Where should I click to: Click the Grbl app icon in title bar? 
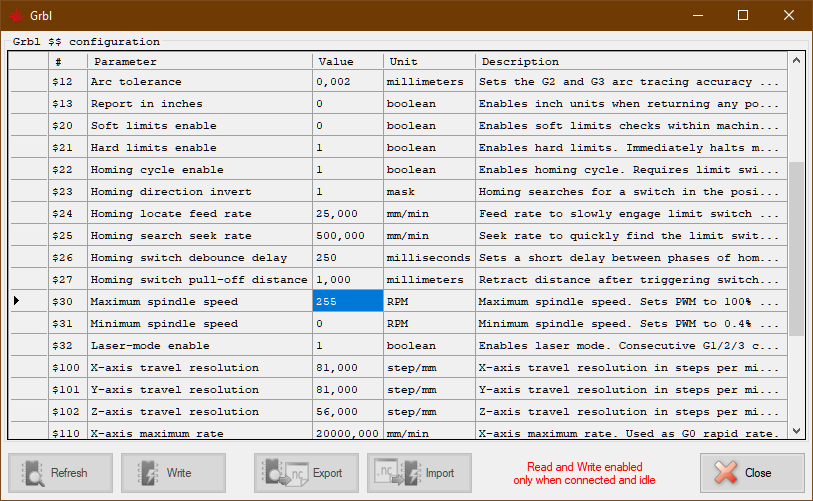[x=17, y=16]
